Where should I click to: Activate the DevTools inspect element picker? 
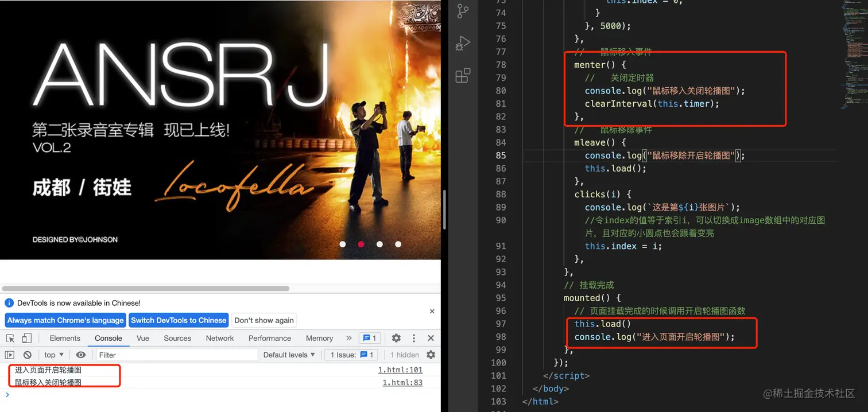[x=10, y=338]
